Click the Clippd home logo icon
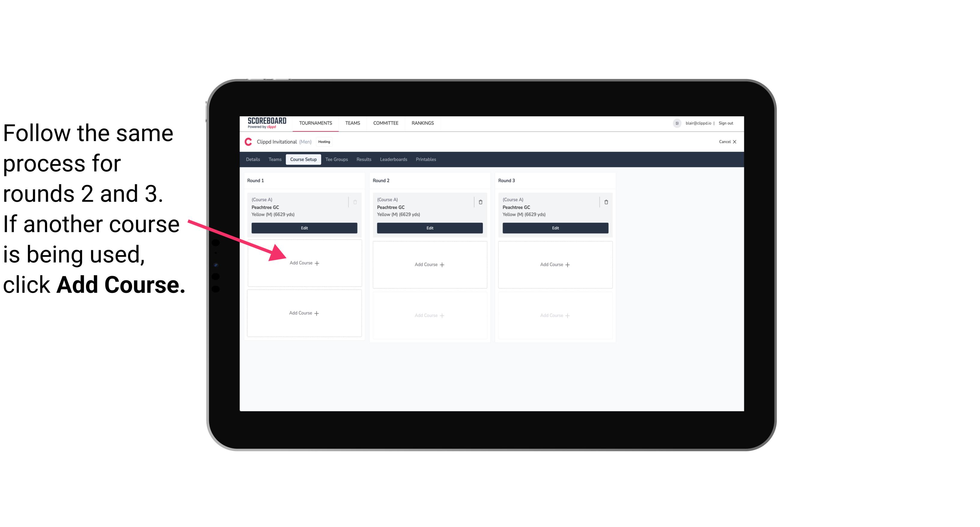The height and width of the screenshot is (527, 980). click(248, 141)
